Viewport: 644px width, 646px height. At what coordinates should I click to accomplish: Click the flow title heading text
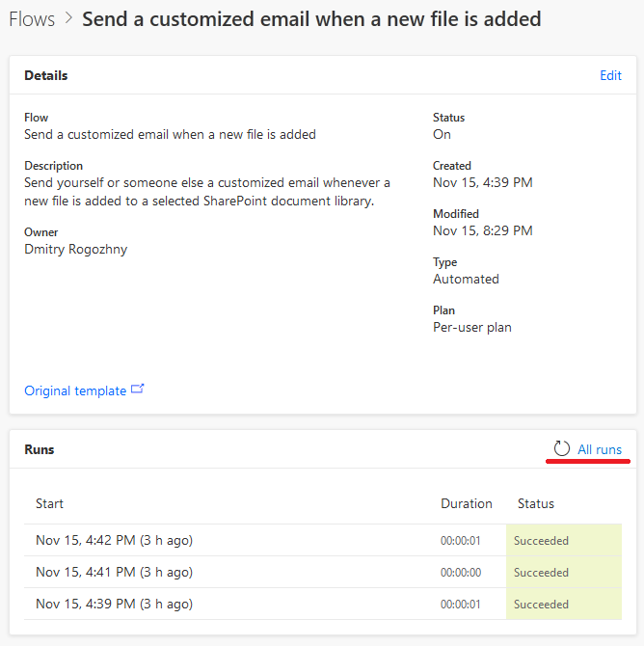coord(311,19)
